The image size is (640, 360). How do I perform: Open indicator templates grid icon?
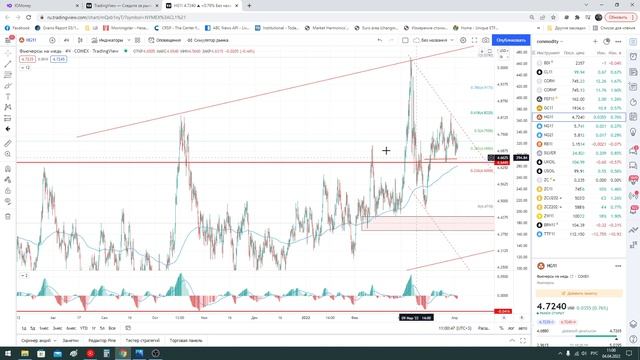(138, 40)
